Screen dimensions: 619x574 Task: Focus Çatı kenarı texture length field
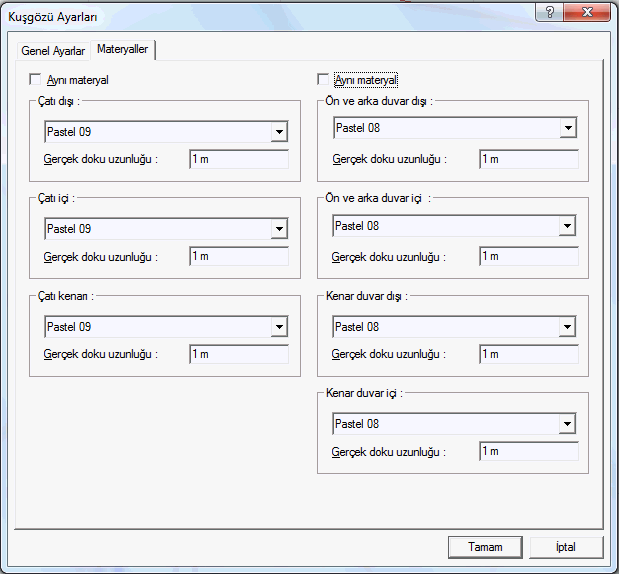(239, 354)
